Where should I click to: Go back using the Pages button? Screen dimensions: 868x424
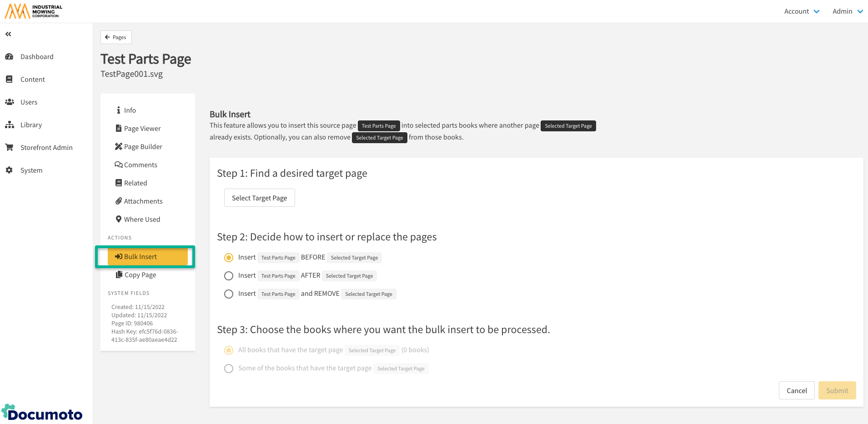click(x=116, y=37)
